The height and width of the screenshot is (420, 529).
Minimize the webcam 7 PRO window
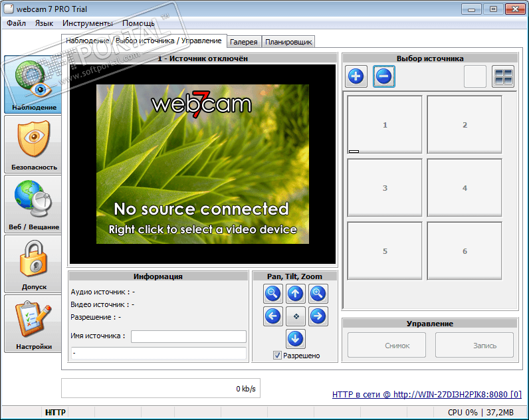[x=471, y=9]
